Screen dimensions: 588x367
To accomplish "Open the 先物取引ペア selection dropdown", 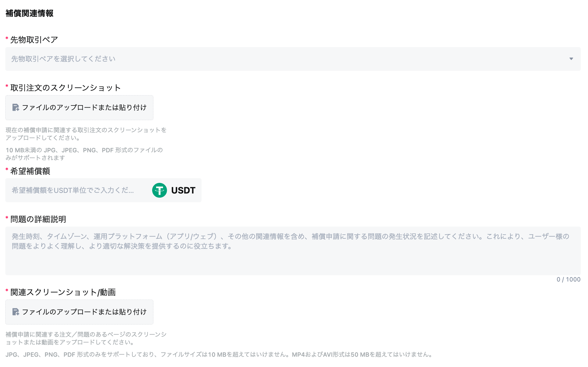I will click(x=293, y=59).
